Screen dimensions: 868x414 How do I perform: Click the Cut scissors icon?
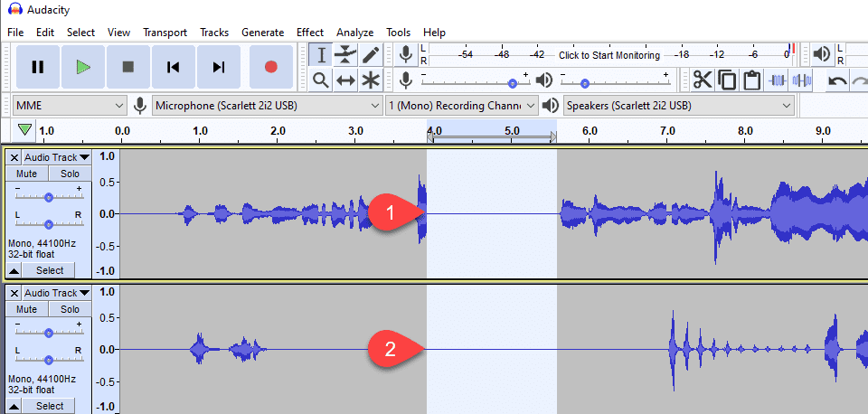[x=703, y=80]
